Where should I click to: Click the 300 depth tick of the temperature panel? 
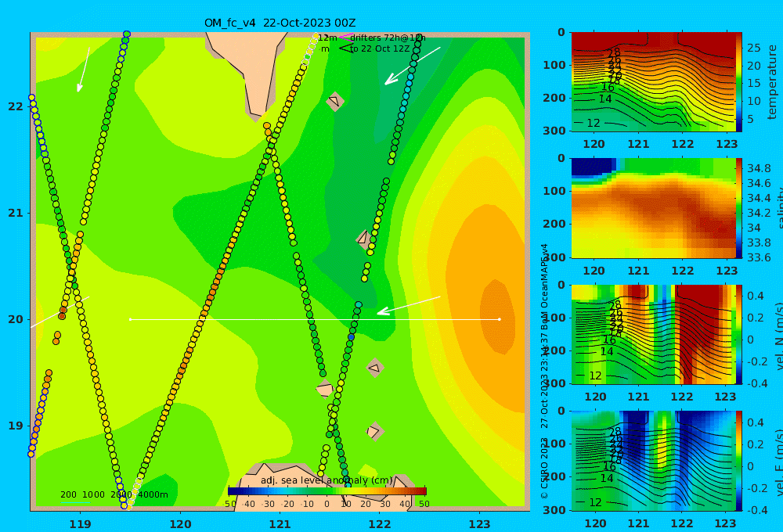(554, 131)
